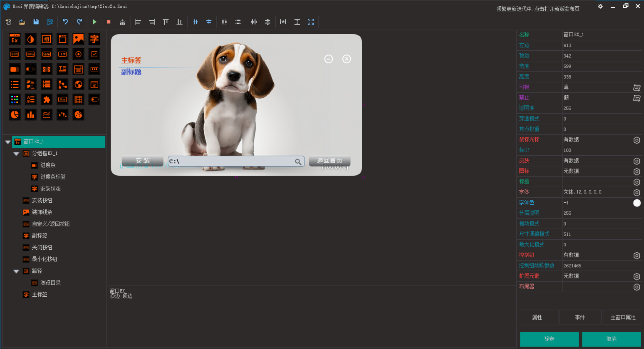Click the align top edges toolbar icon
The width and height of the screenshot is (644, 349).
click(x=165, y=22)
